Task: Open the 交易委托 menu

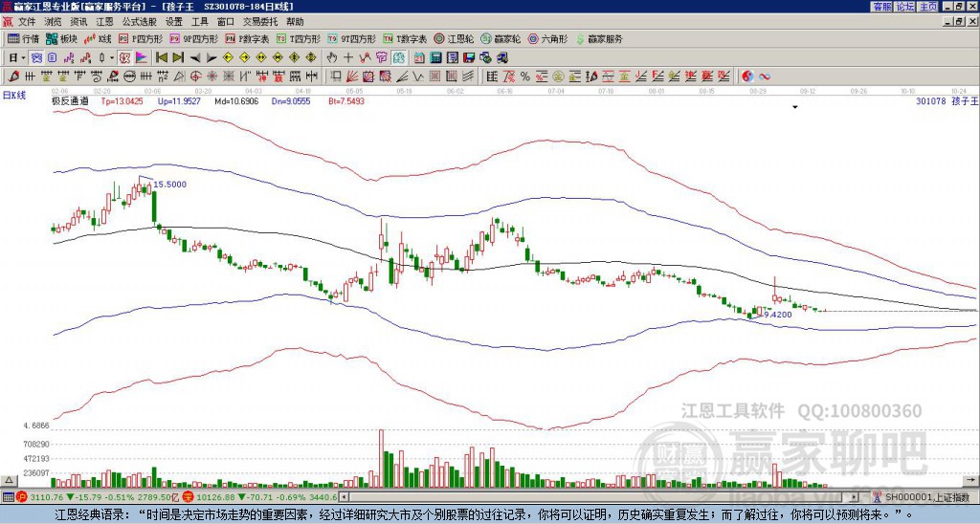Action: [260, 22]
